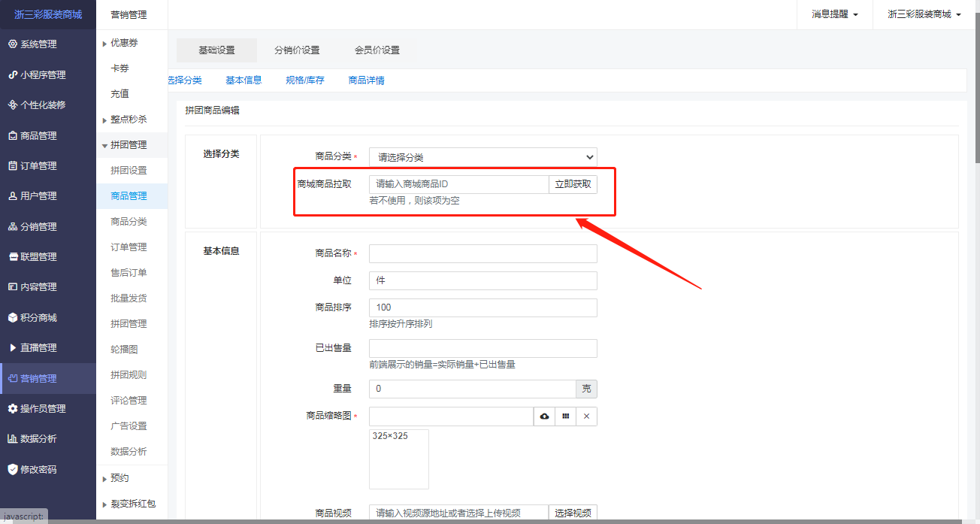Jump to the 规格/库存 anchor tab
This screenshot has width=980, height=524.
tap(305, 80)
